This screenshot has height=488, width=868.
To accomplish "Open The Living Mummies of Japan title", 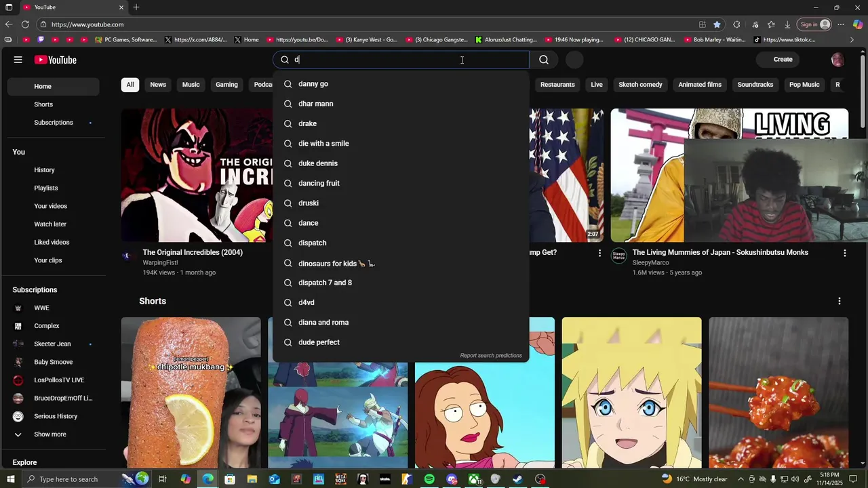I will point(720,252).
